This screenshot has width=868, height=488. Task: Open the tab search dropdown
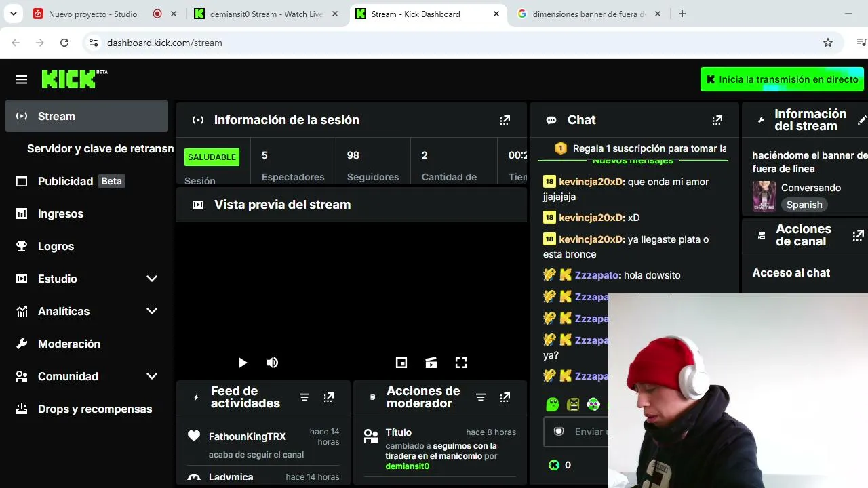(x=14, y=14)
